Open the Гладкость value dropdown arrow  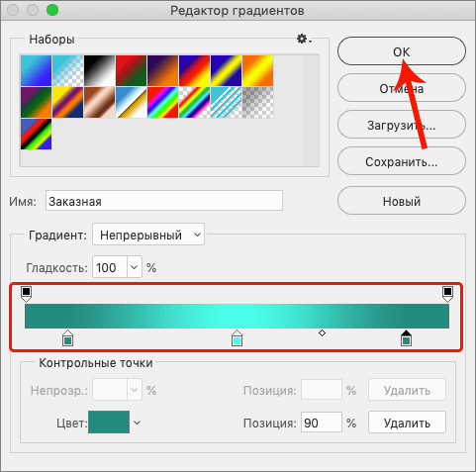[135, 267]
